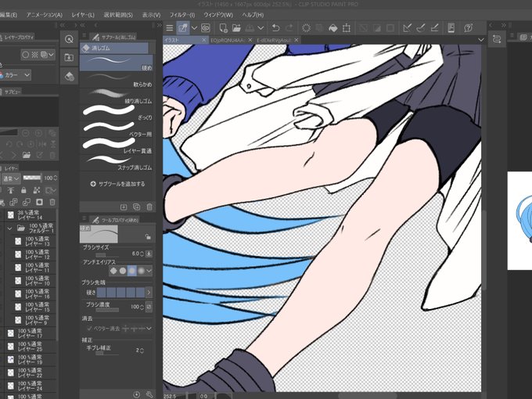Image resolution: width=532 pixels, height=399 pixels.
Task: Click サブツールを追加する button
Action: point(117,184)
